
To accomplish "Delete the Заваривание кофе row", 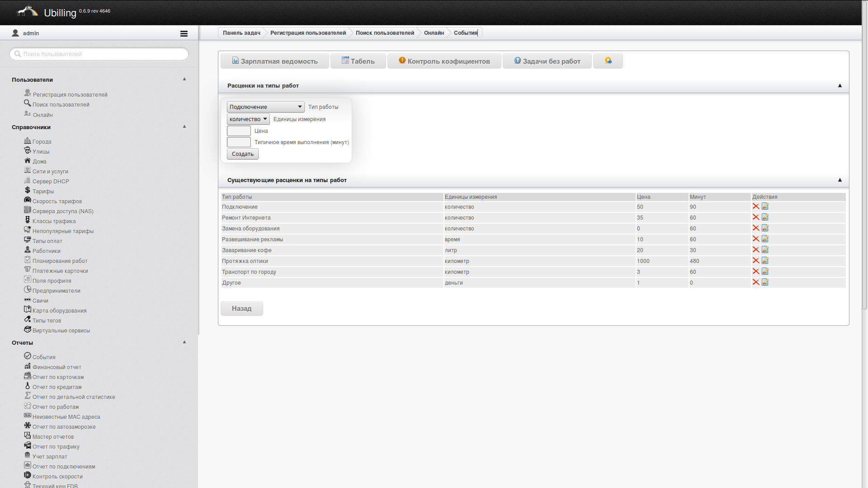I will [x=755, y=250].
